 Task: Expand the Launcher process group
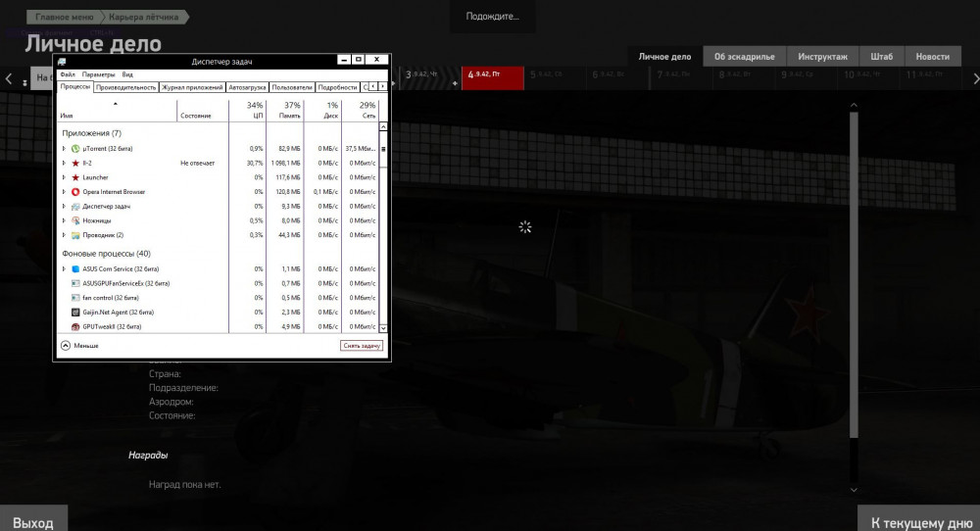pos(64,177)
